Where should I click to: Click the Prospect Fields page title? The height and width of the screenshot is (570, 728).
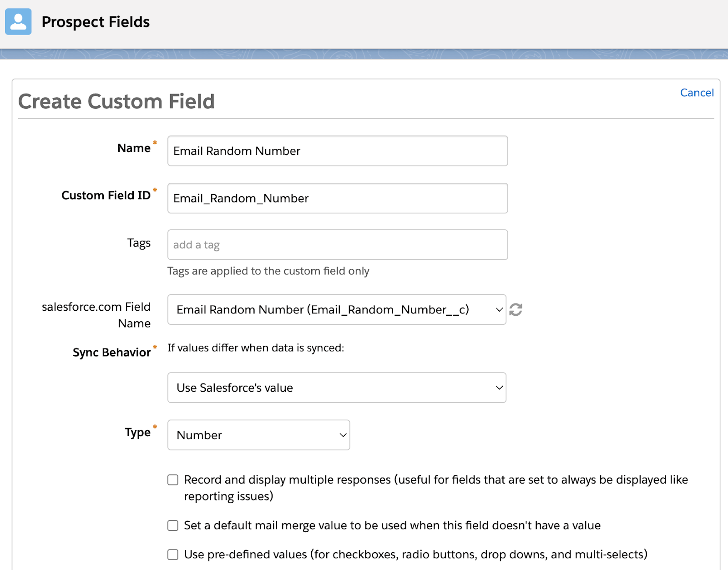96,22
